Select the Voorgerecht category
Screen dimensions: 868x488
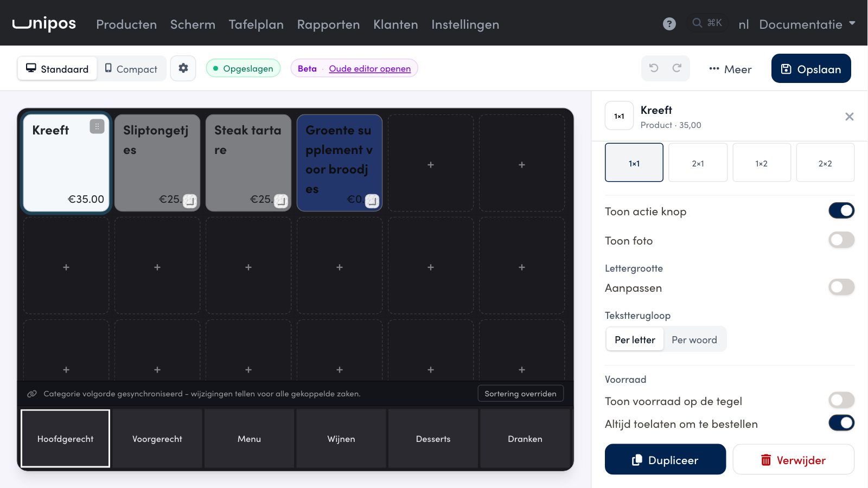(157, 439)
